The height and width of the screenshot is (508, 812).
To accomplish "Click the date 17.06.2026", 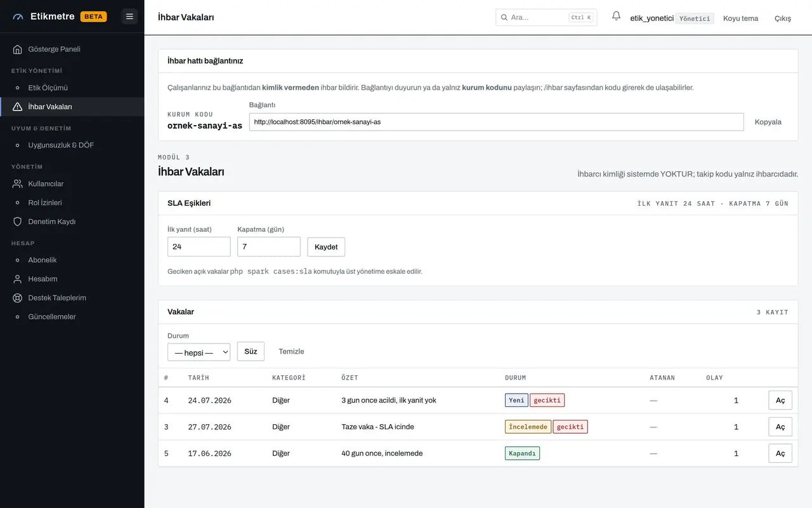I will pos(209,453).
